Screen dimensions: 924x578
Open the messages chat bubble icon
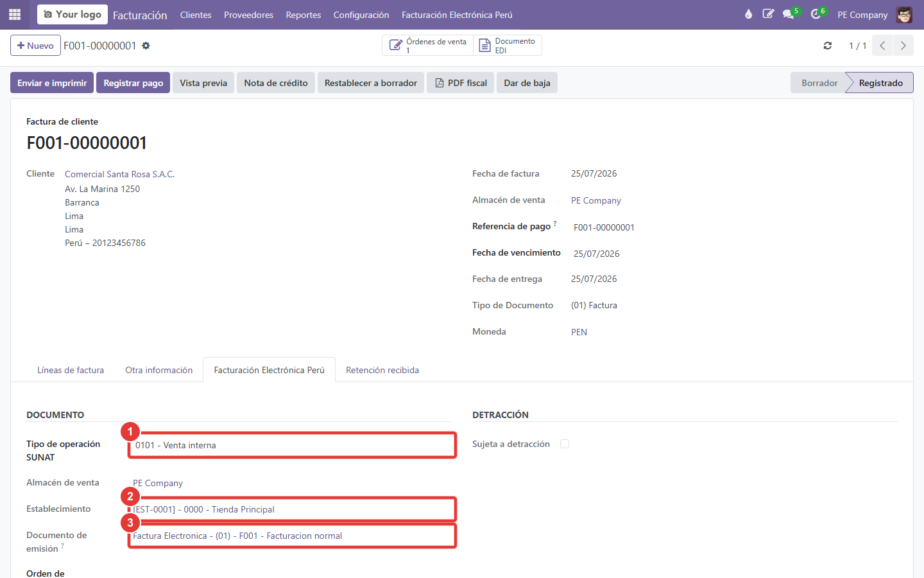tap(789, 14)
